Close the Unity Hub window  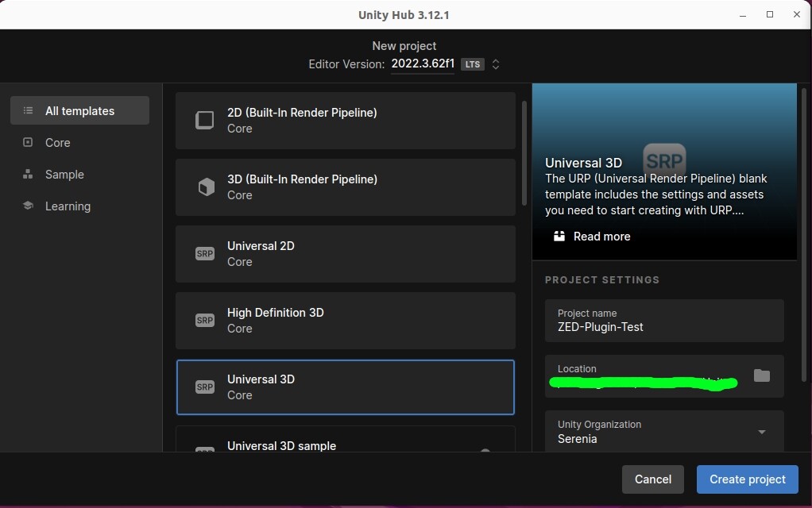pyautogui.click(x=796, y=14)
